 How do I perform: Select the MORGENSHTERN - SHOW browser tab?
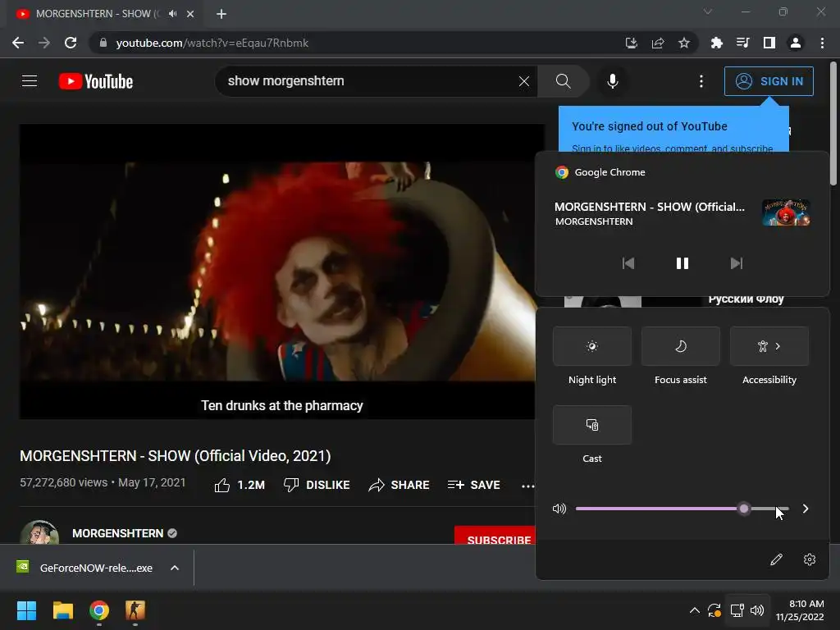point(106,14)
